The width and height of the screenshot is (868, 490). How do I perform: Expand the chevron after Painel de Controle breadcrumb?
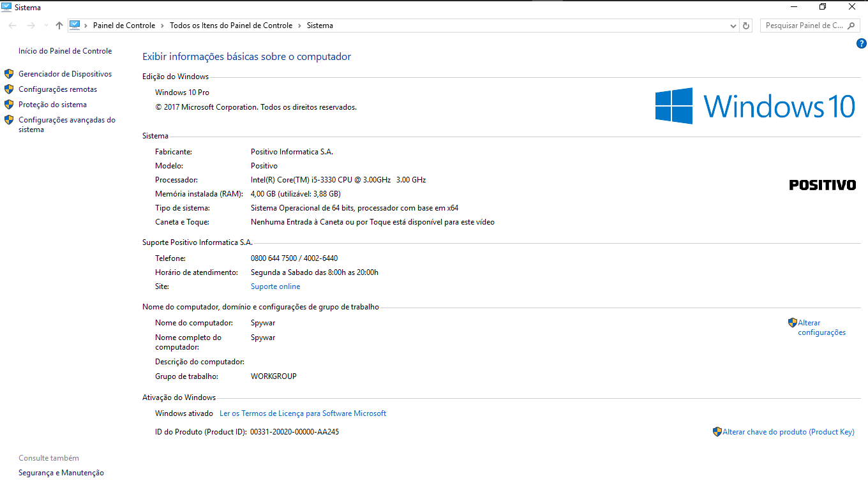(x=163, y=26)
